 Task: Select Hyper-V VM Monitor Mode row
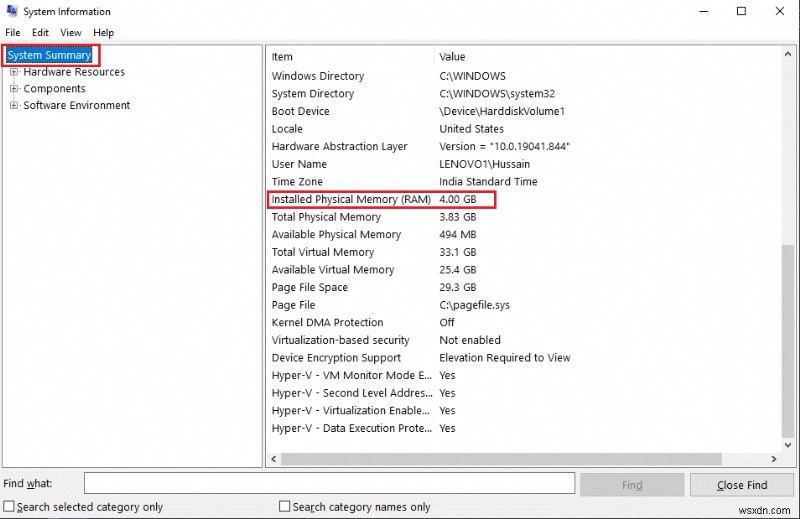524,375
